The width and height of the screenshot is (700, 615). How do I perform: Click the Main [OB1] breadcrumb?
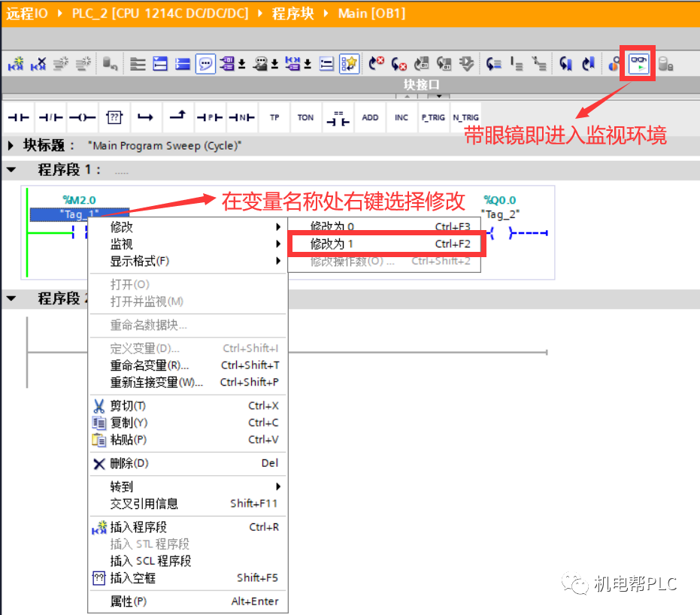pos(372,14)
